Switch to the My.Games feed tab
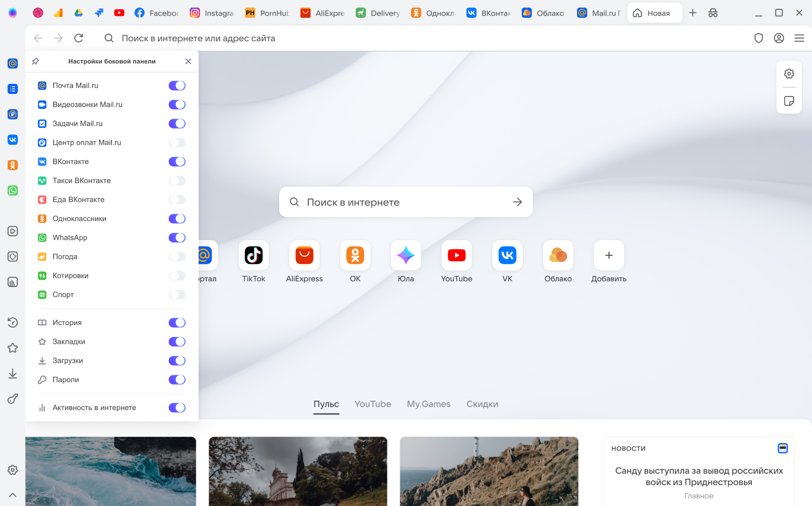The height and width of the screenshot is (506, 812). pos(429,404)
